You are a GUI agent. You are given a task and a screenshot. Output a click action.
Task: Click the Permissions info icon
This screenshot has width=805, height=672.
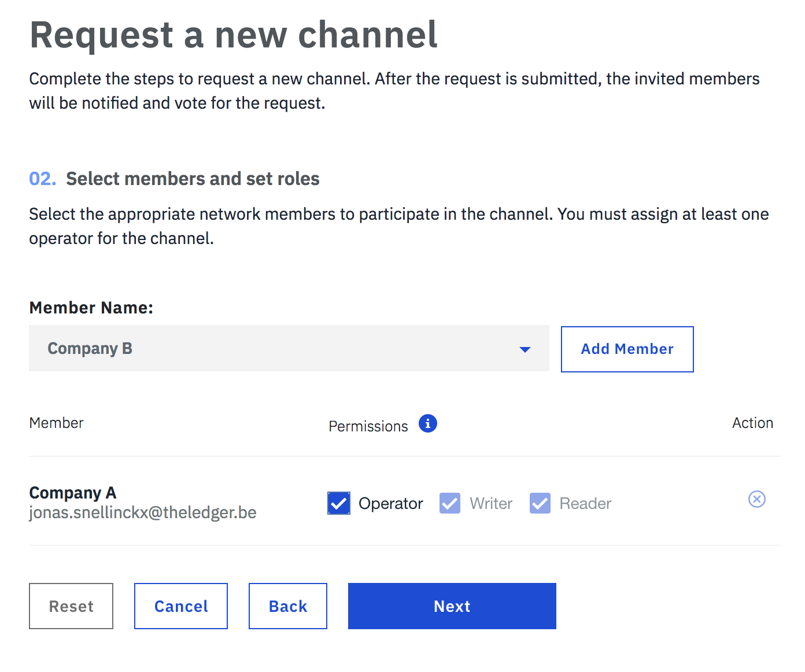pyautogui.click(x=427, y=424)
